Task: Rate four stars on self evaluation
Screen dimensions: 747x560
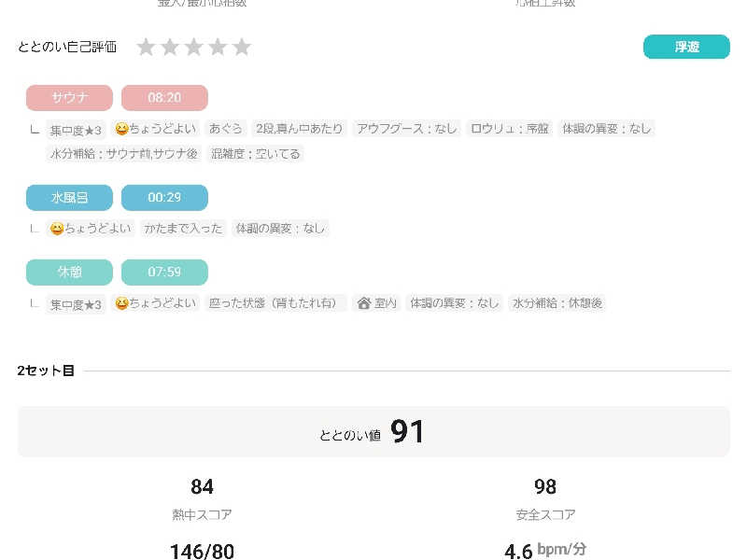Action: (218, 47)
